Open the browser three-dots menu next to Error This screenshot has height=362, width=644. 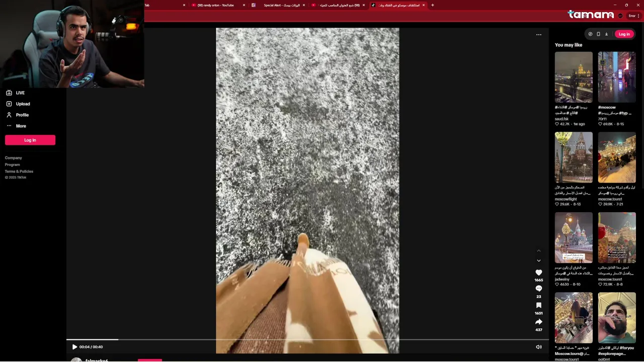[638, 16]
